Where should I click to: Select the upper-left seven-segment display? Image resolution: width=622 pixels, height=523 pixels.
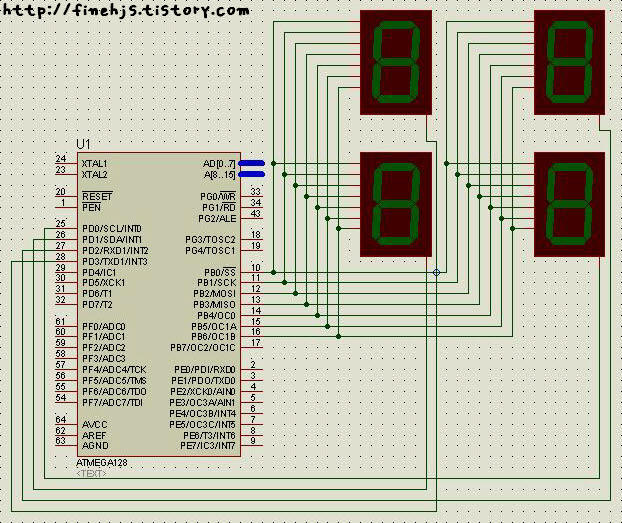tap(396, 63)
